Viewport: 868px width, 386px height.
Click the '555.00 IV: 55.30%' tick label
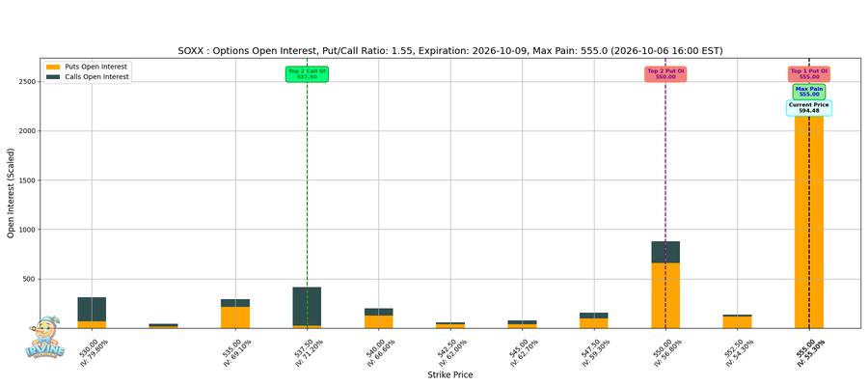[x=810, y=351]
